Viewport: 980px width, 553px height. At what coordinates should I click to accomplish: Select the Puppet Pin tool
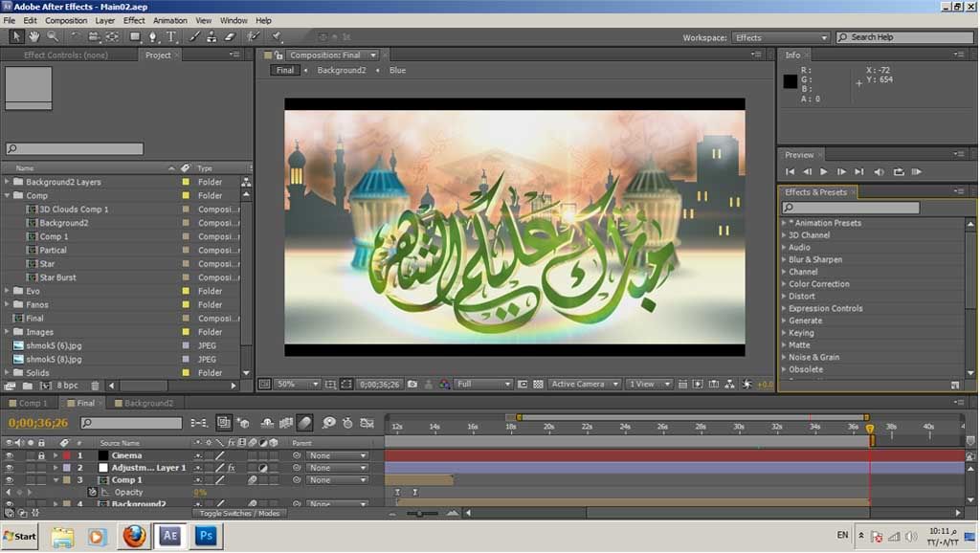click(277, 37)
